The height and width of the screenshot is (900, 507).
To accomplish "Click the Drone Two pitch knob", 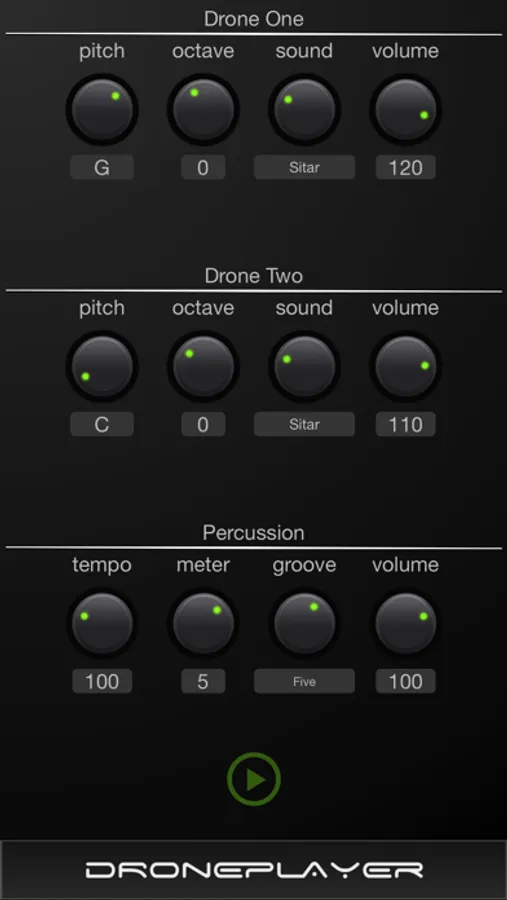I will click(x=102, y=366).
